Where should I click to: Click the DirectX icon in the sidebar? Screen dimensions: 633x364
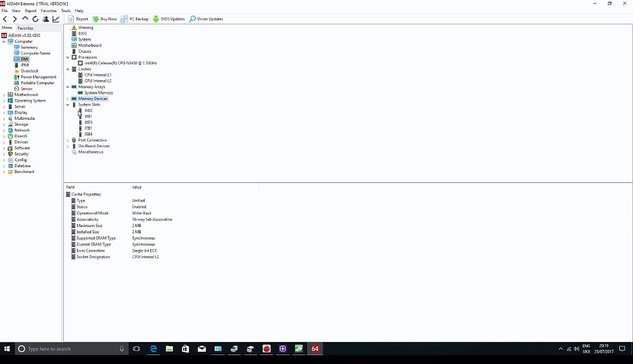11,136
